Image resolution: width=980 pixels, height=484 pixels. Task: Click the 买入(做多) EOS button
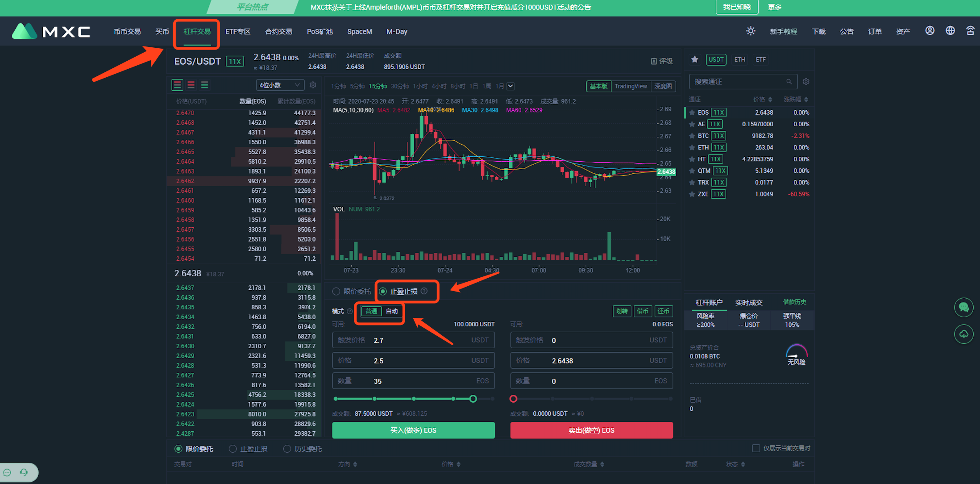[413, 430]
